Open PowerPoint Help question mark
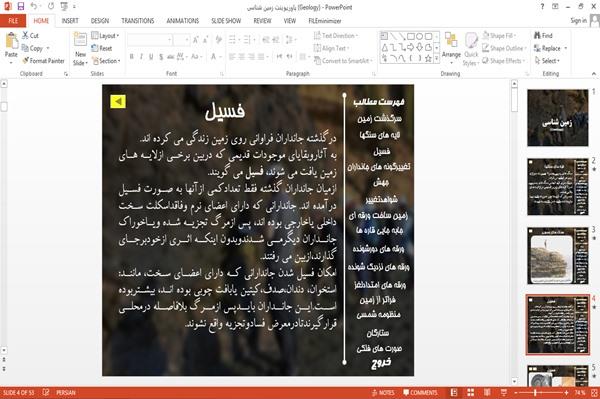Viewport: 600px width, 399px height. [x=542, y=7]
